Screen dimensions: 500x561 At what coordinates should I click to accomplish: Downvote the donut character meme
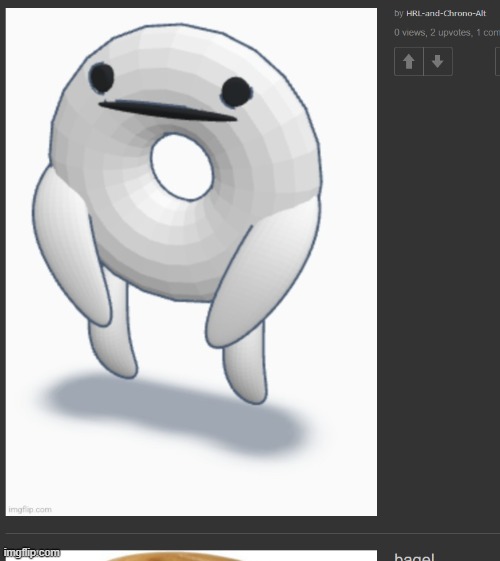438,62
